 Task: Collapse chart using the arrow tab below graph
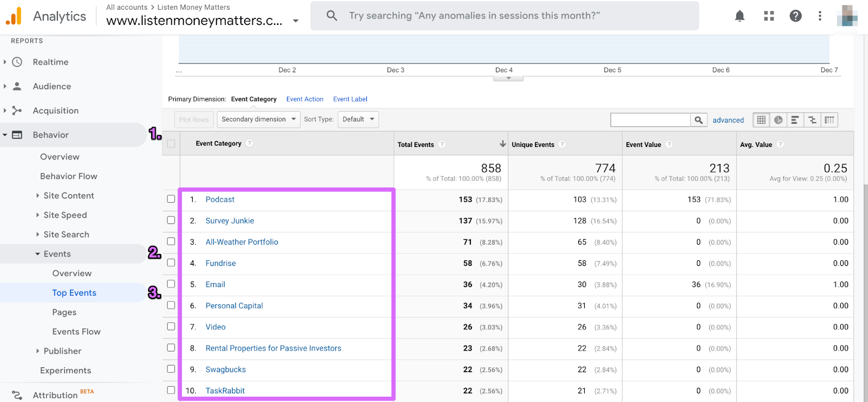508,78
